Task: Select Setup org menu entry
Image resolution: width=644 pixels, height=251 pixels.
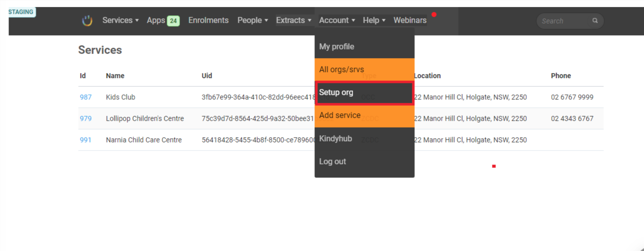Action: 364,93
